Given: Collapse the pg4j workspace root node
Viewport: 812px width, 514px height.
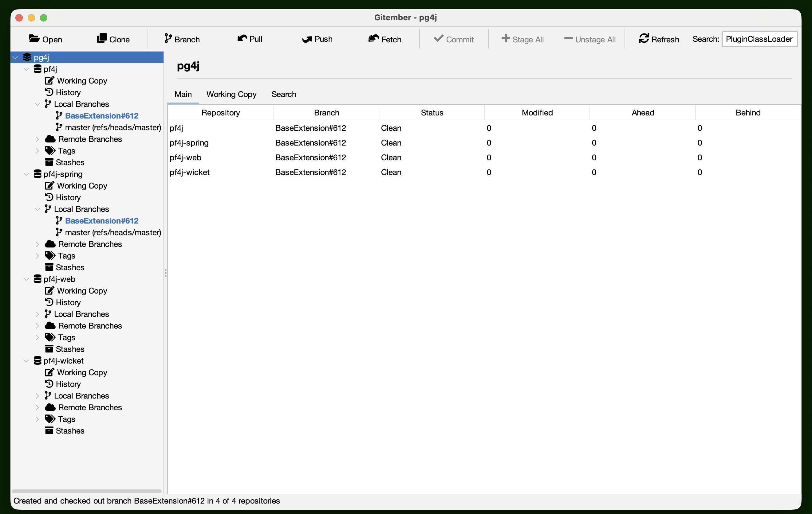Looking at the screenshot, I should (x=15, y=58).
